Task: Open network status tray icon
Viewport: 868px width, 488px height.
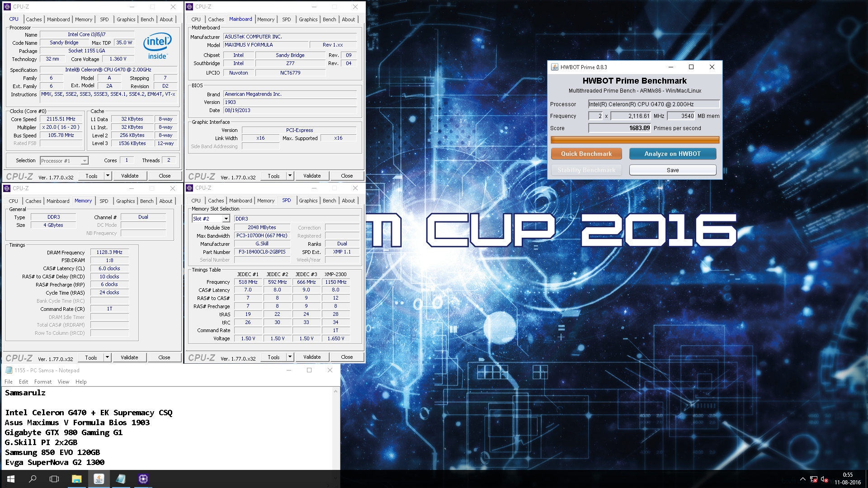Action: point(814,479)
